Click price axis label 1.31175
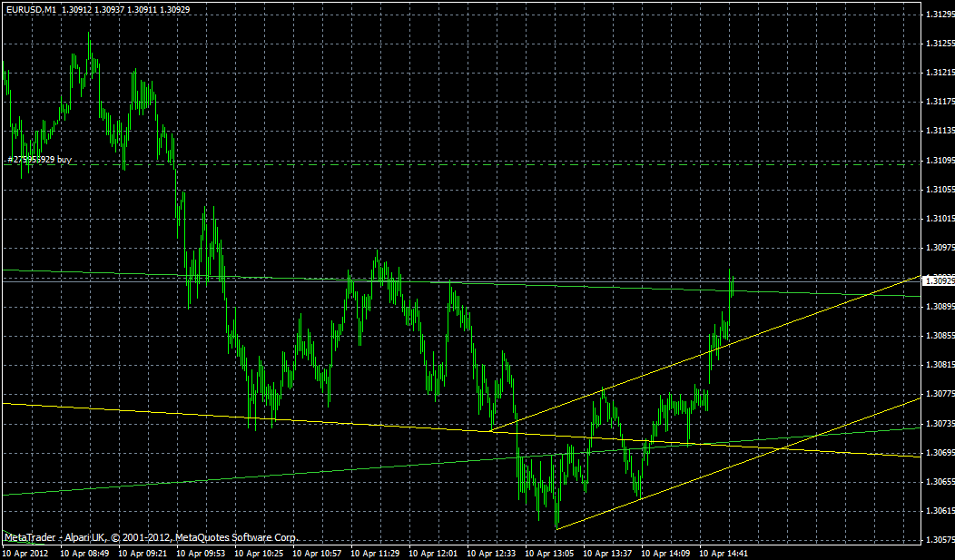955x560 pixels. [939, 102]
